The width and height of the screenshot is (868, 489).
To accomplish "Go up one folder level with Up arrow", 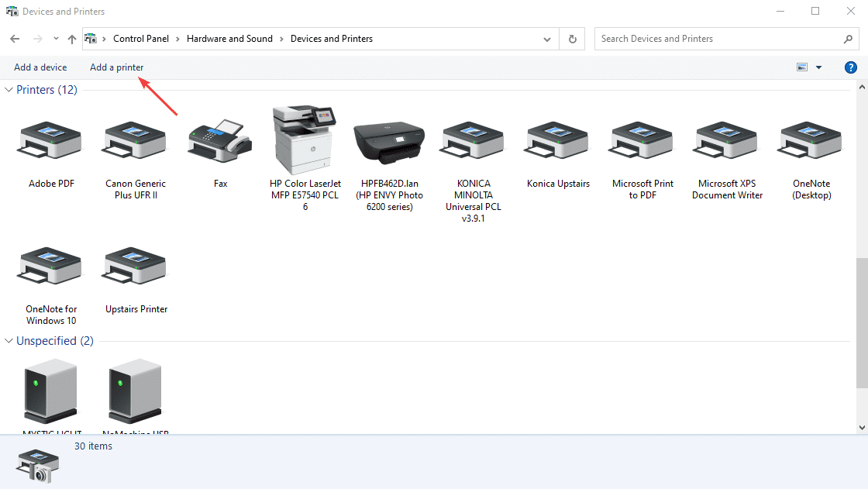I will 72,39.
